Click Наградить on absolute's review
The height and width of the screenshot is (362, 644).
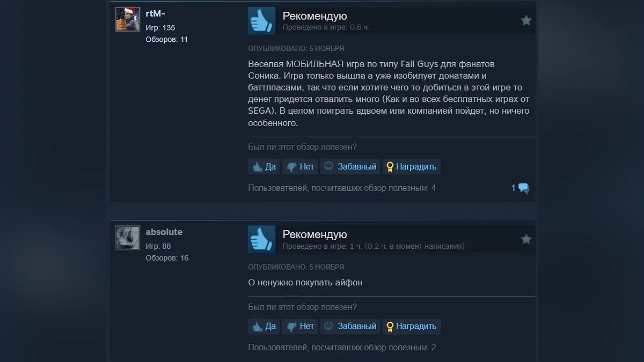[x=412, y=326]
